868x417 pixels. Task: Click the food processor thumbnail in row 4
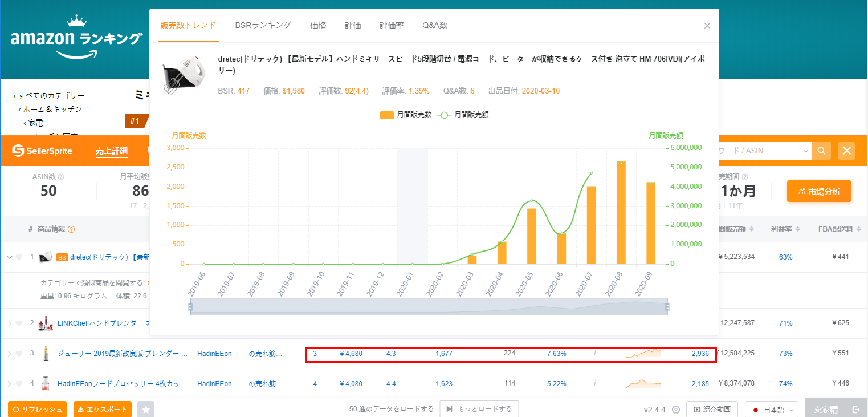click(x=46, y=384)
